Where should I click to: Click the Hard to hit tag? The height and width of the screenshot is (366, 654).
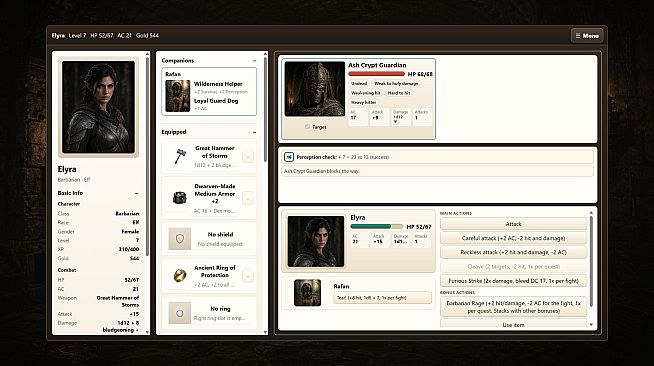[x=399, y=93]
